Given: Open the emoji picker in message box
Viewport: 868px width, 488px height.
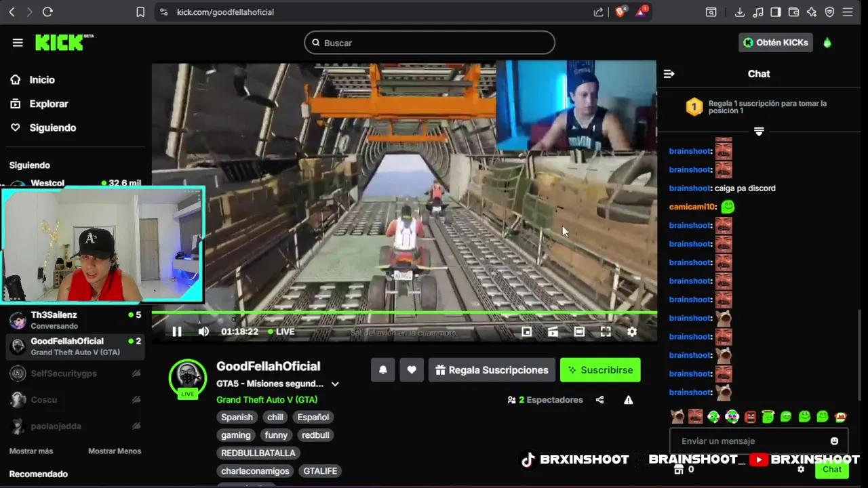Looking at the screenshot, I should pyautogui.click(x=834, y=441).
